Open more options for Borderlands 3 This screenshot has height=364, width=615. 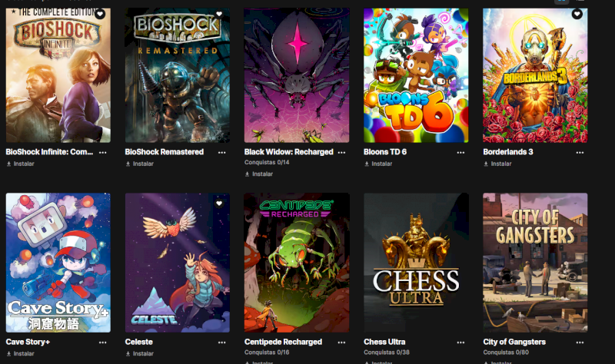coord(580,152)
